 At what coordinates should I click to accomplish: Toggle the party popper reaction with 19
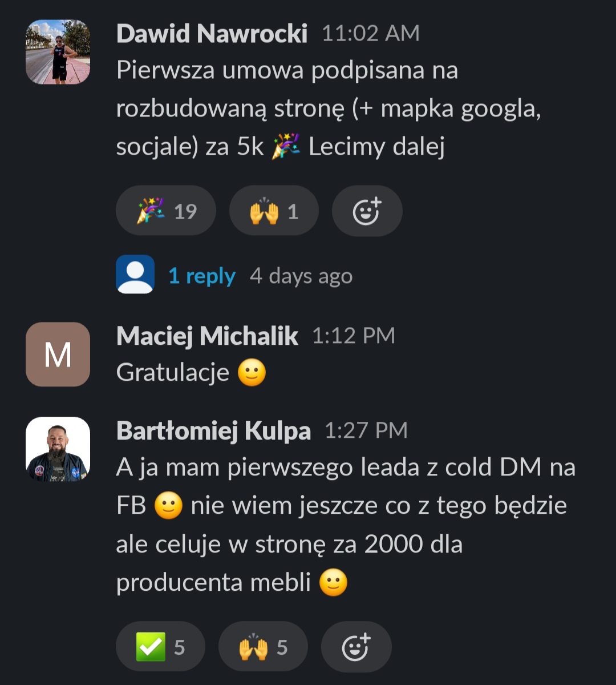pos(165,211)
